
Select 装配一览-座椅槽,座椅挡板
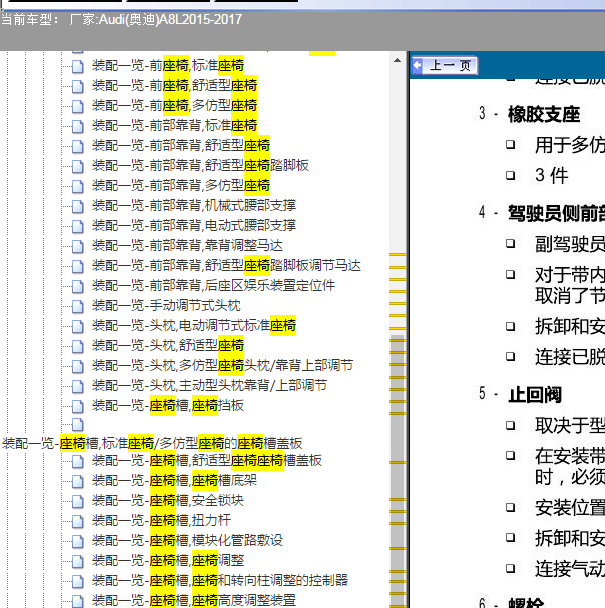168,406
